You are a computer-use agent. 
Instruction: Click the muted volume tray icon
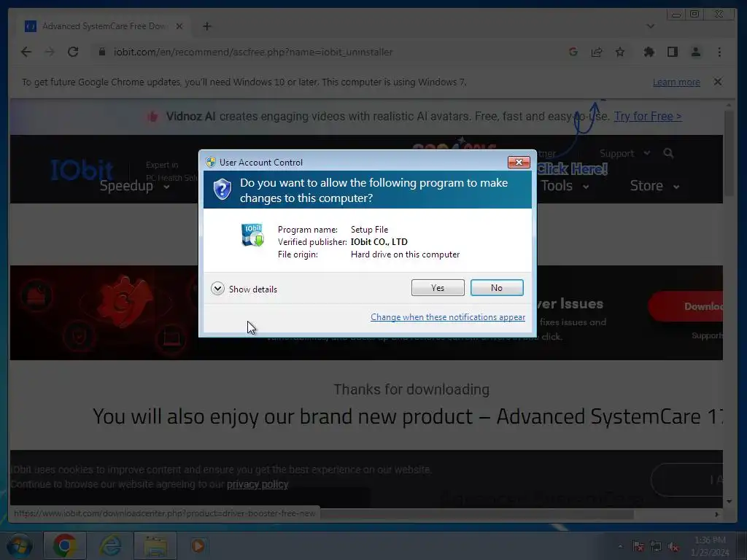tap(673, 546)
